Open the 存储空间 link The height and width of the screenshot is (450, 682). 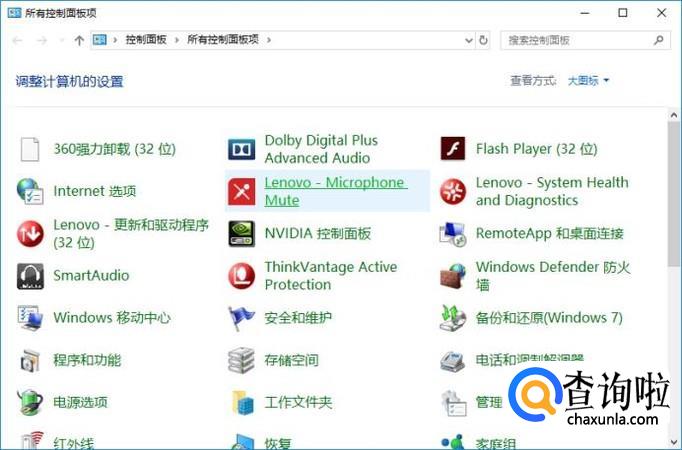(291, 360)
